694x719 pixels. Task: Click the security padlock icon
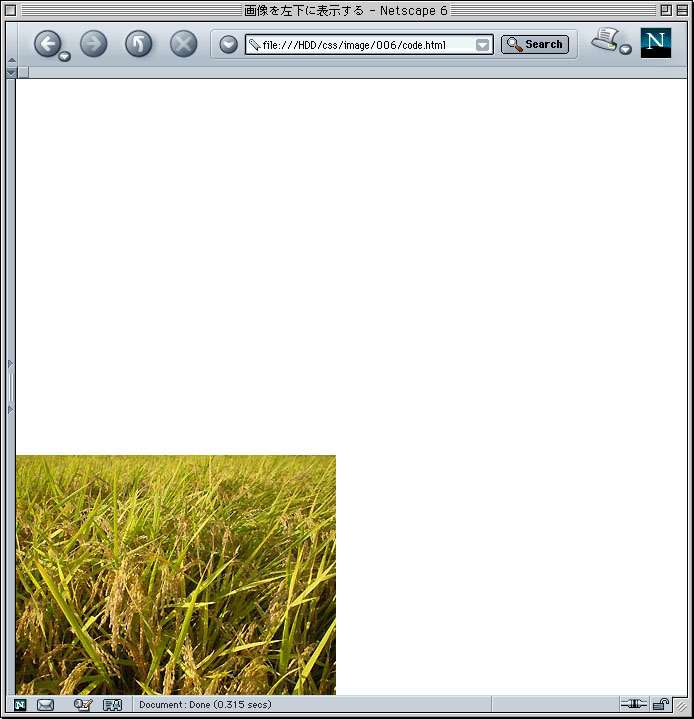pyautogui.click(x=661, y=703)
